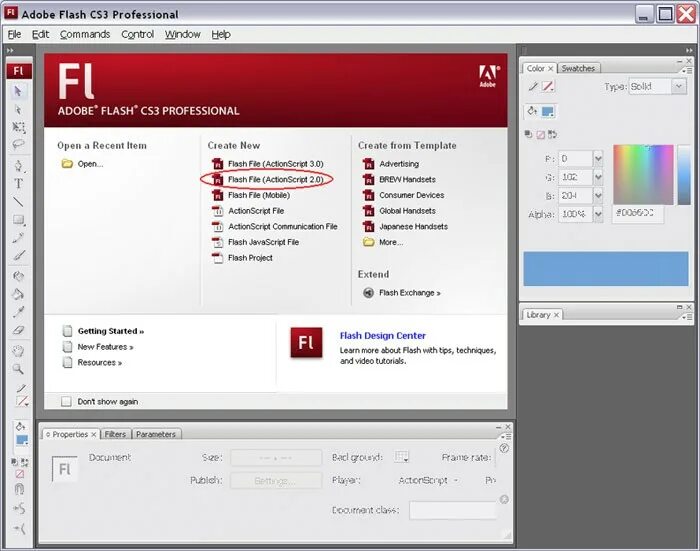The height and width of the screenshot is (551, 700).
Task: Open the Window menu
Action: coord(183,34)
